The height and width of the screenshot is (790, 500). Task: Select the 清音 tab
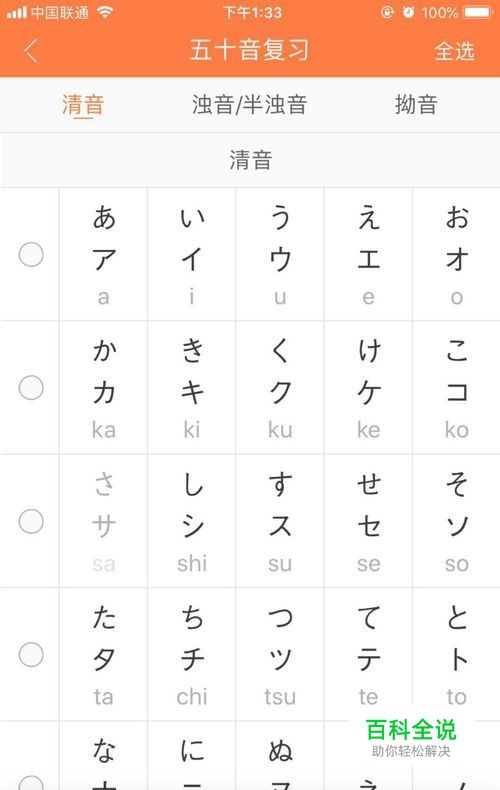point(83,105)
